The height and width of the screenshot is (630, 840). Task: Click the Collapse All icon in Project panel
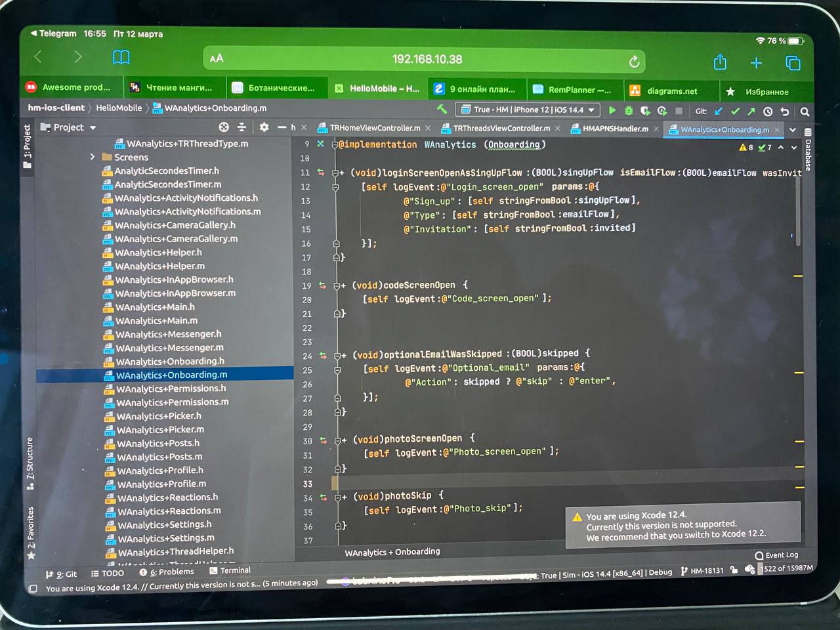pyautogui.click(x=241, y=127)
